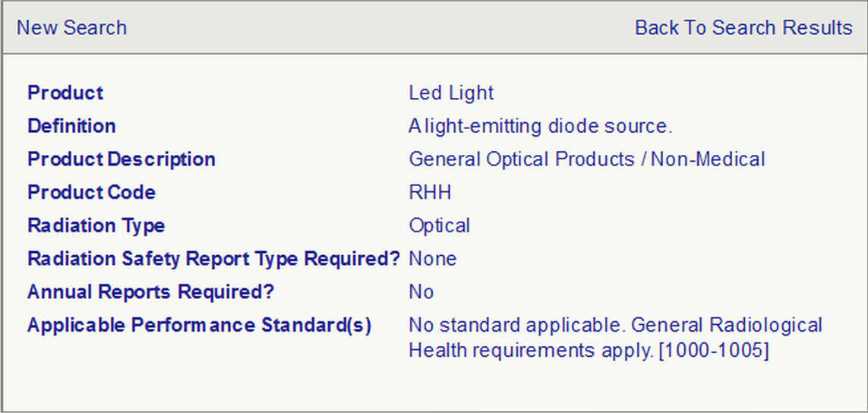Click the New Search link

point(71,28)
